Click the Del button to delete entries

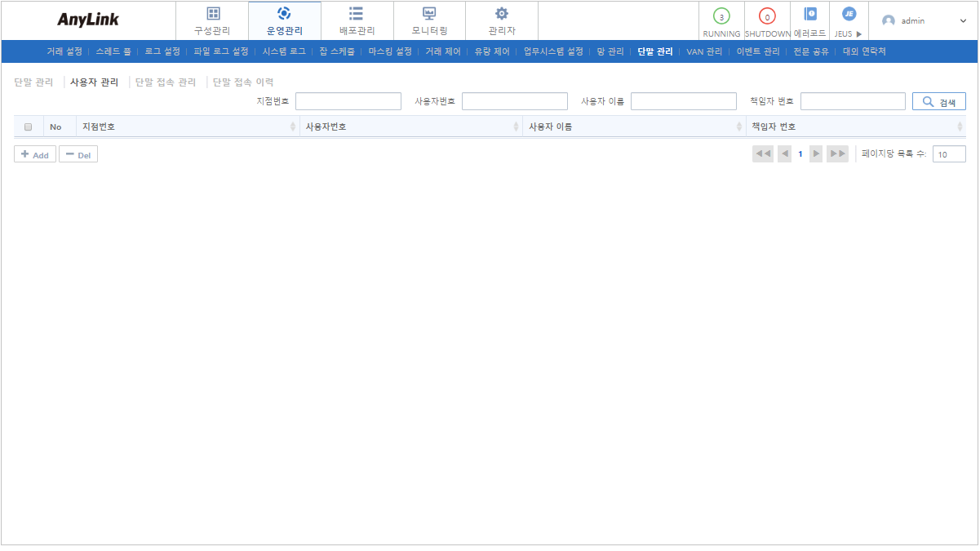coord(78,153)
